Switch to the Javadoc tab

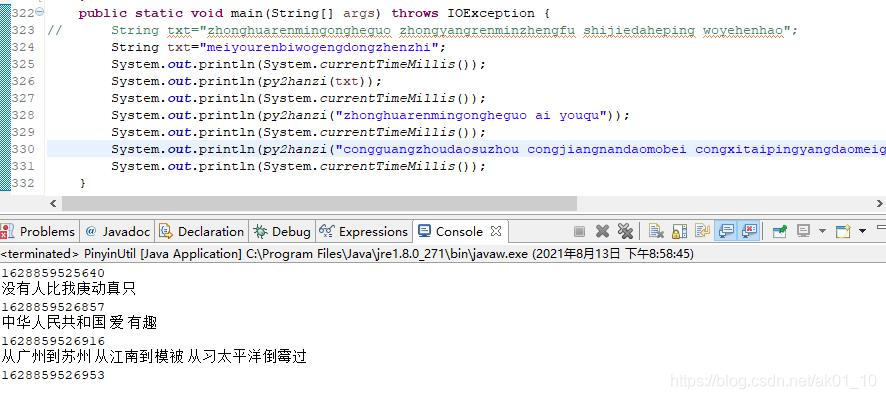coord(118,232)
